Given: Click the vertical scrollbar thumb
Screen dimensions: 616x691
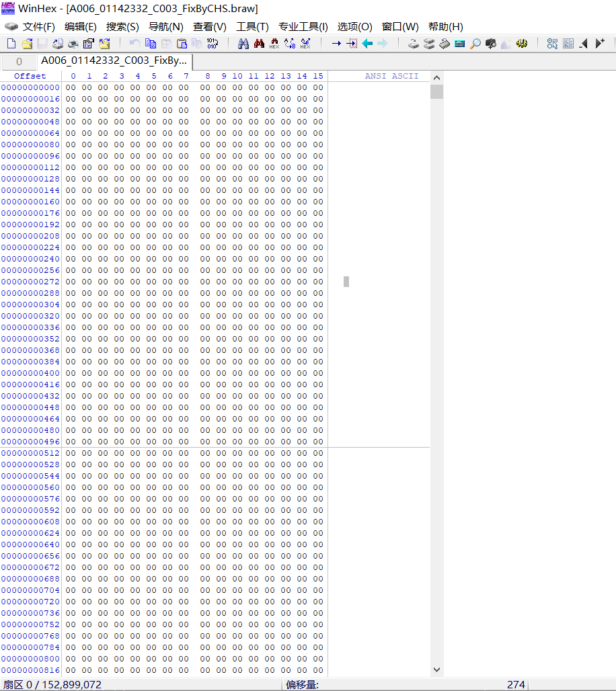Looking at the screenshot, I should pyautogui.click(x=436, y=91).
